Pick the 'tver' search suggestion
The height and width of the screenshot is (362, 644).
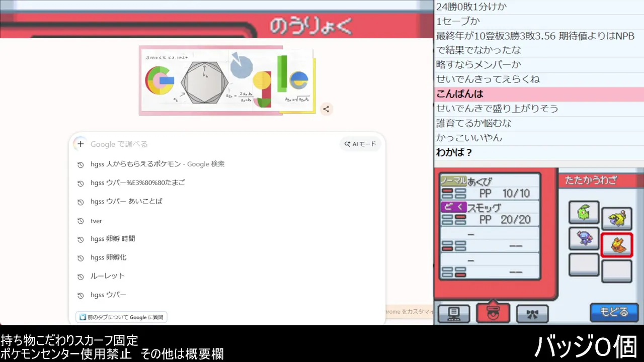point(226,221)
